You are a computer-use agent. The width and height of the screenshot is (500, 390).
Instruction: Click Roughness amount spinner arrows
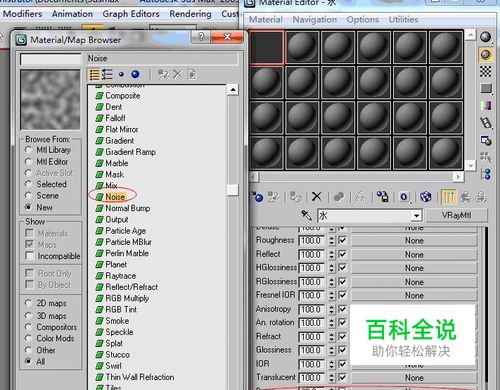(x=331, y=240)
